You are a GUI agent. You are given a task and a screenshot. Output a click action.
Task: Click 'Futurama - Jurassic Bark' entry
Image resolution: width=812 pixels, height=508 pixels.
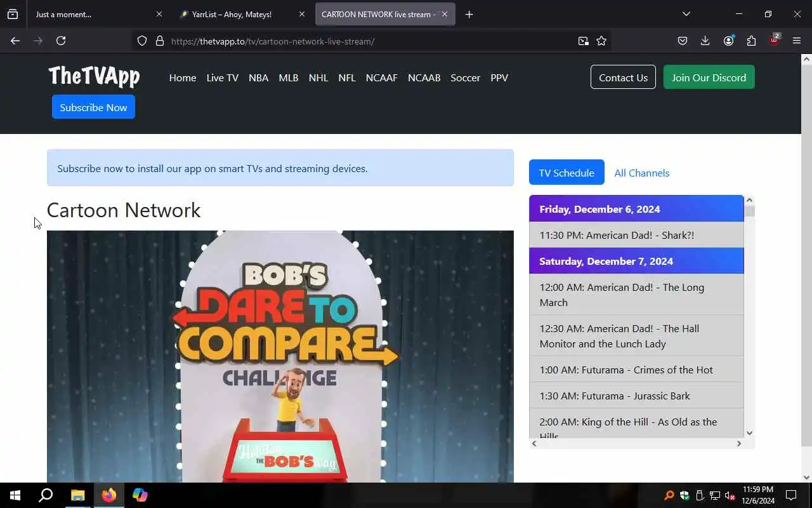[636, 396]
